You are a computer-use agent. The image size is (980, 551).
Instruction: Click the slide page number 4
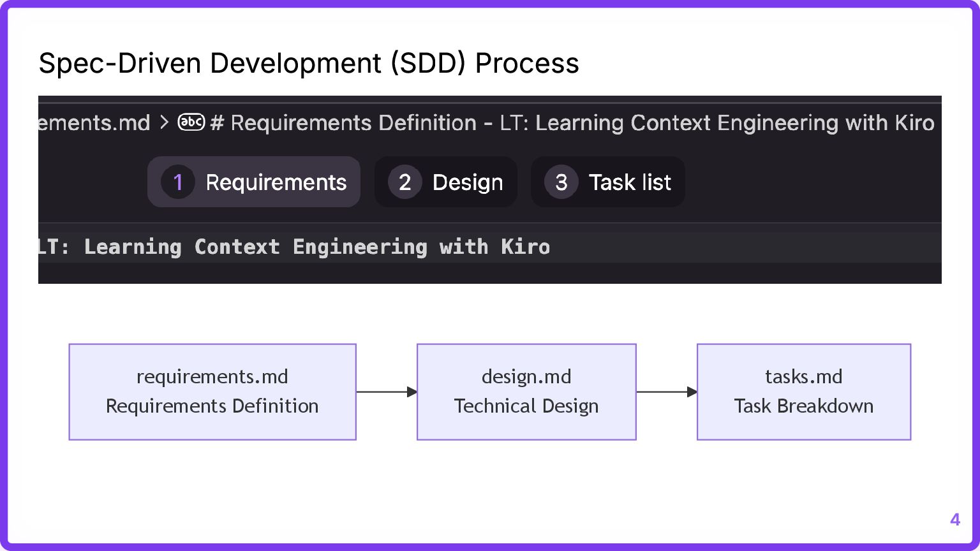click(x=955, y=519)
